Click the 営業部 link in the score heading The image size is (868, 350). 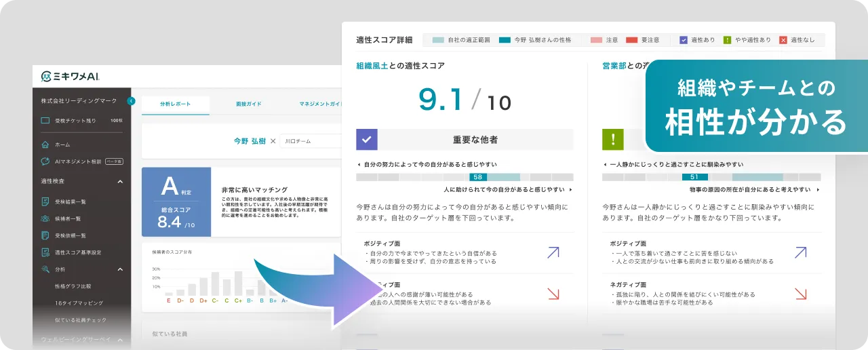click(x=614, y=66)
